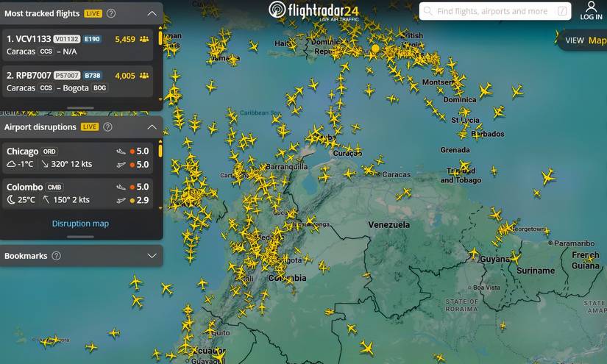Click viewers icon next to 4,005
Image resolution: width=607 pixels, height=364 pixels.
(144, 76)
